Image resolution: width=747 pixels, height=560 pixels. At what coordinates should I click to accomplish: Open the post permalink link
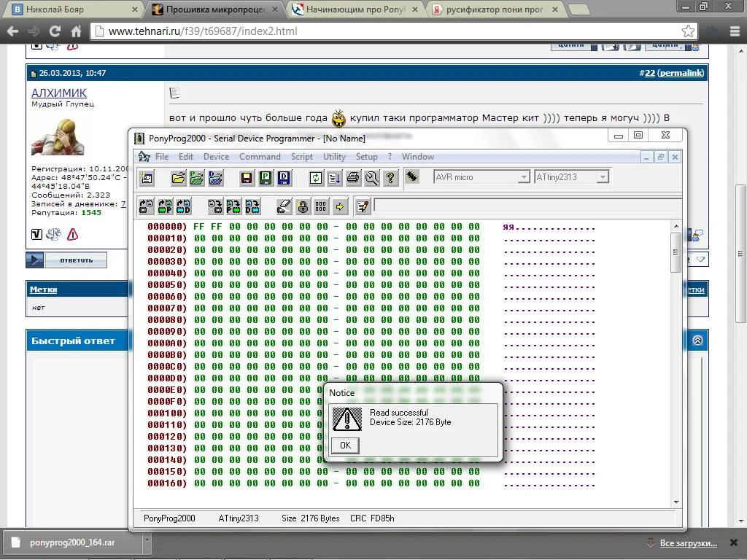[x=681, y=73]
